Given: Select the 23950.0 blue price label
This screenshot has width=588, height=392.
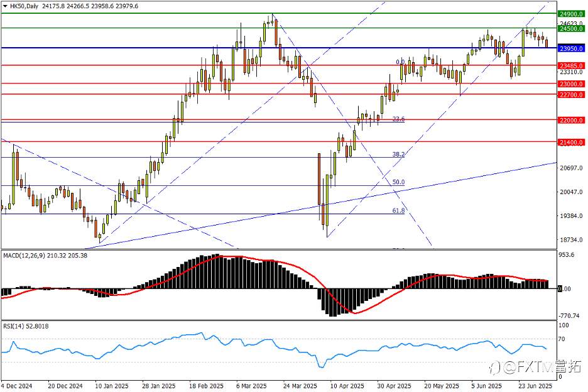Looking at the screenshot, I should coord(571,48).
